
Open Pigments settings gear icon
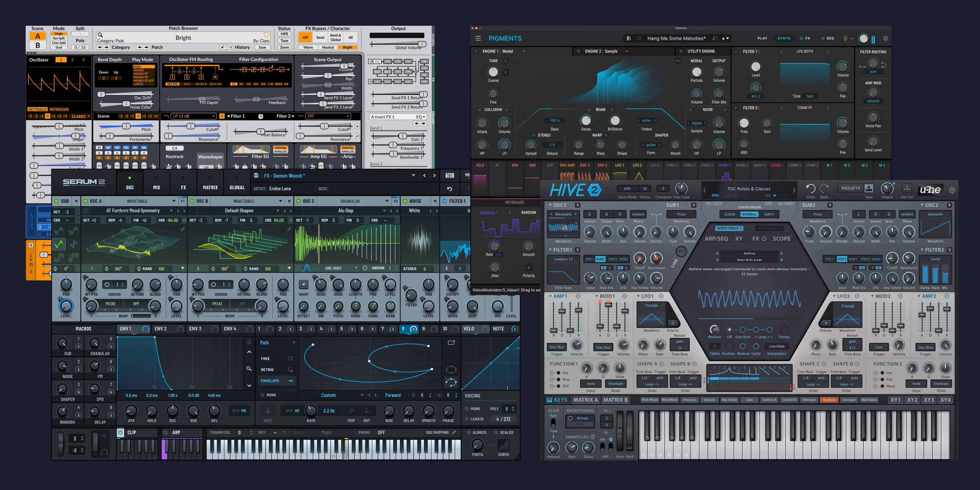click(x=886, y=39)
